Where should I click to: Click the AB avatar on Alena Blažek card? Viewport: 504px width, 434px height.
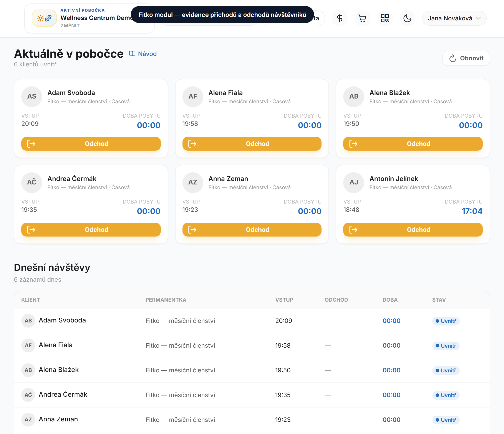tap(354, 97)
